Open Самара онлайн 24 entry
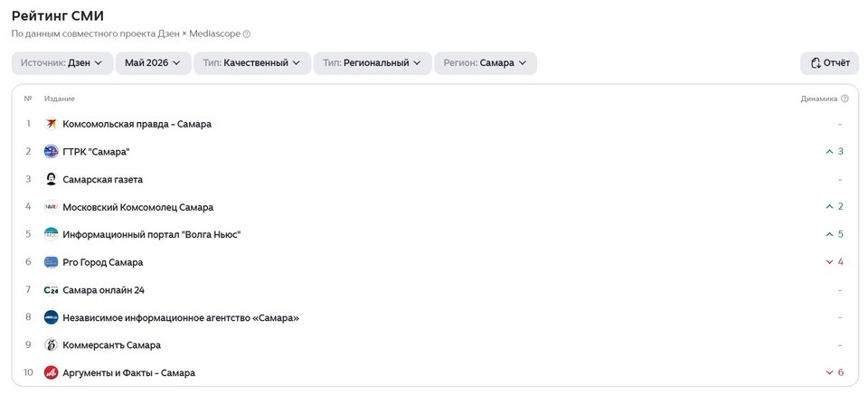The image size is (868, 405). [103, 290]
